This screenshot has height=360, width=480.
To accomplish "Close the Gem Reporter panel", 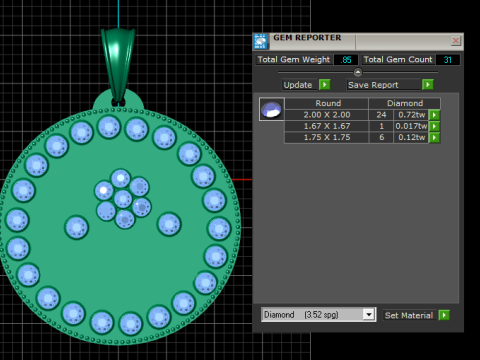I will 456,41.
